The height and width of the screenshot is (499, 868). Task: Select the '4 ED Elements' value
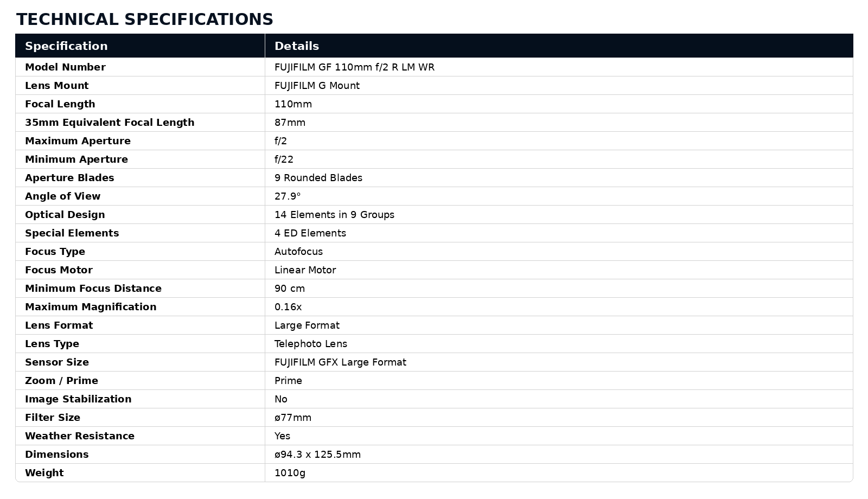coord(310,233)
